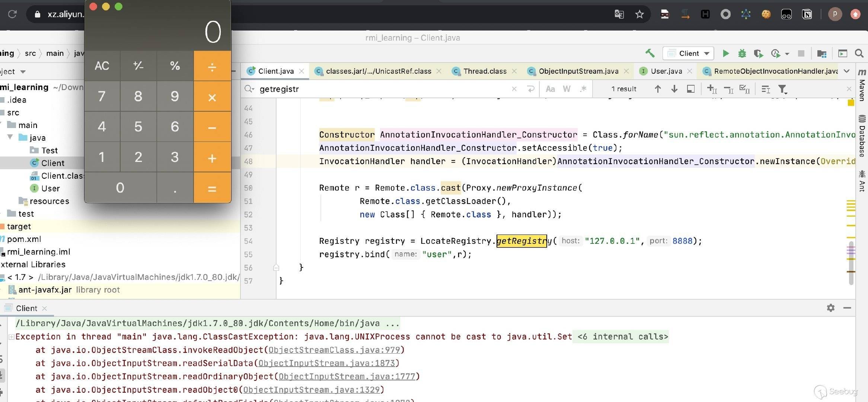This screenshot has width=868, height=402.
Task: Open the search filter funnel icon
Action: (782, 89)
